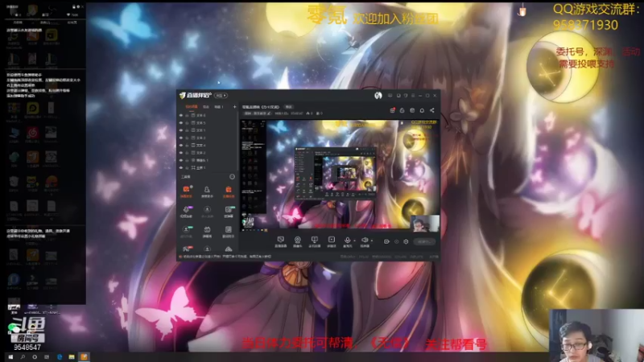The image size is (644, 362).
Task: Click the pill button next to stream title
Action: (x=288, y=107)
